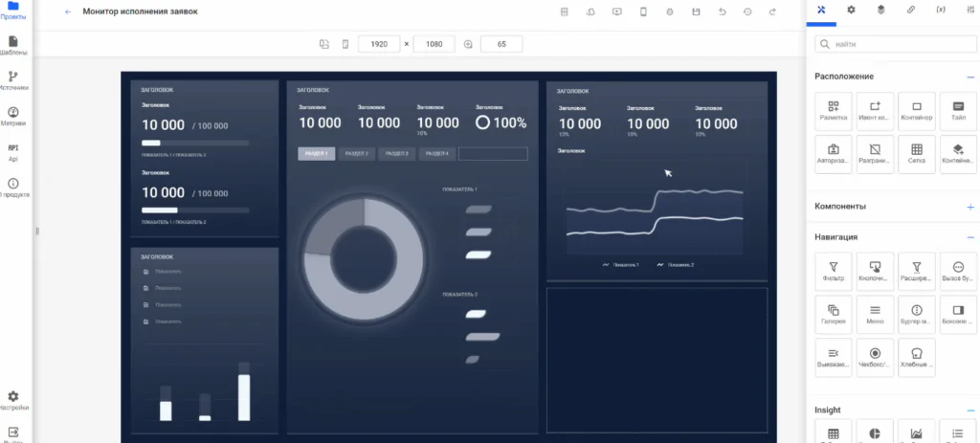Add the Разметка layout component
The image size is (980, 443).
834,111
